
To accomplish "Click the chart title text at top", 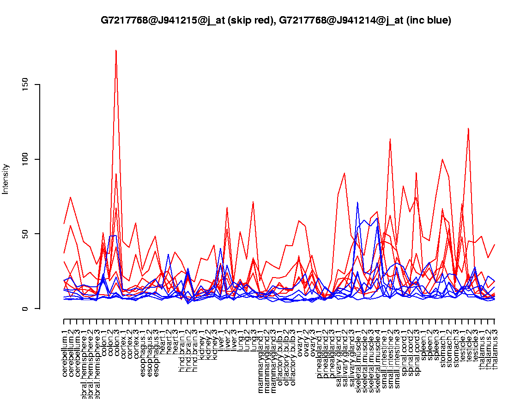I will 276,20.
